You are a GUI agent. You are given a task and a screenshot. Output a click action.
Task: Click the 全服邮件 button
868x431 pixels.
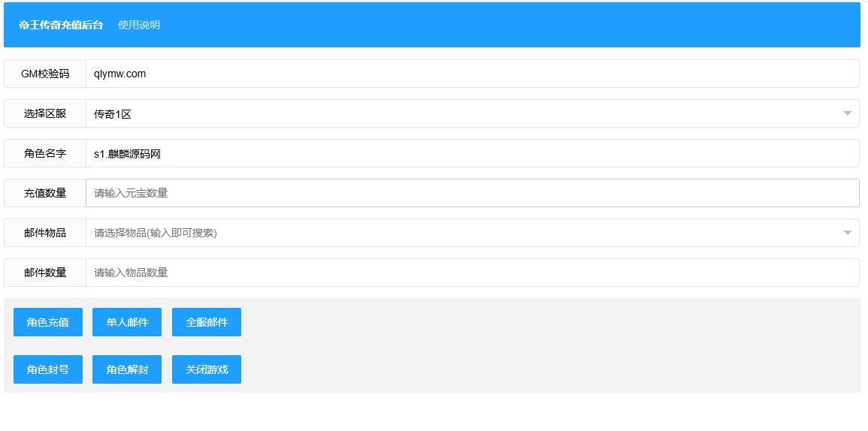point(207,322)
